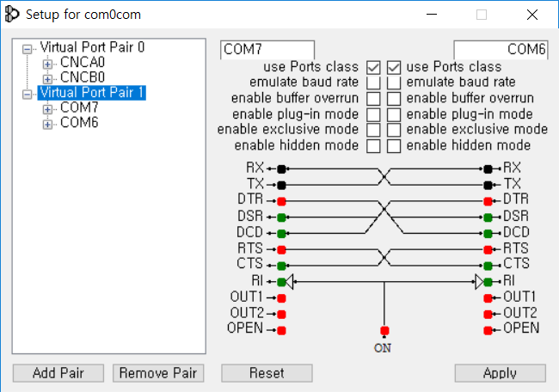
Task: Enable emulate baud rate for COM6
Action: (394, 83)
